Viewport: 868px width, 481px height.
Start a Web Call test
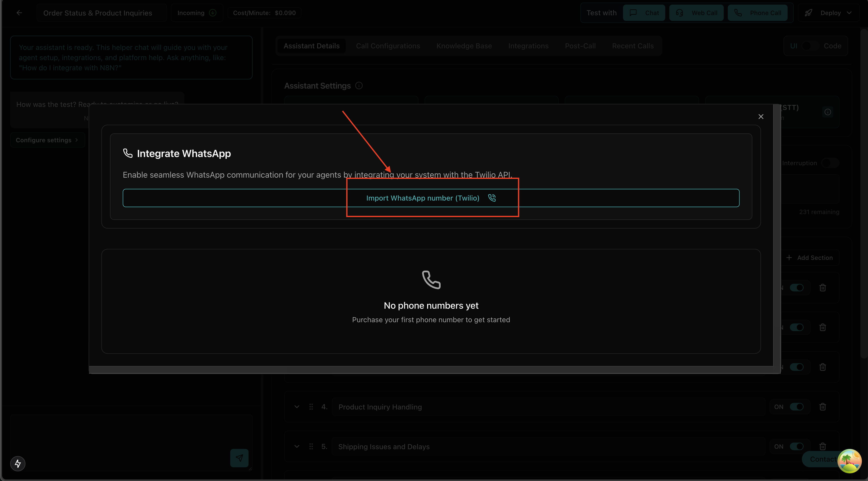(x=696, y=13)
